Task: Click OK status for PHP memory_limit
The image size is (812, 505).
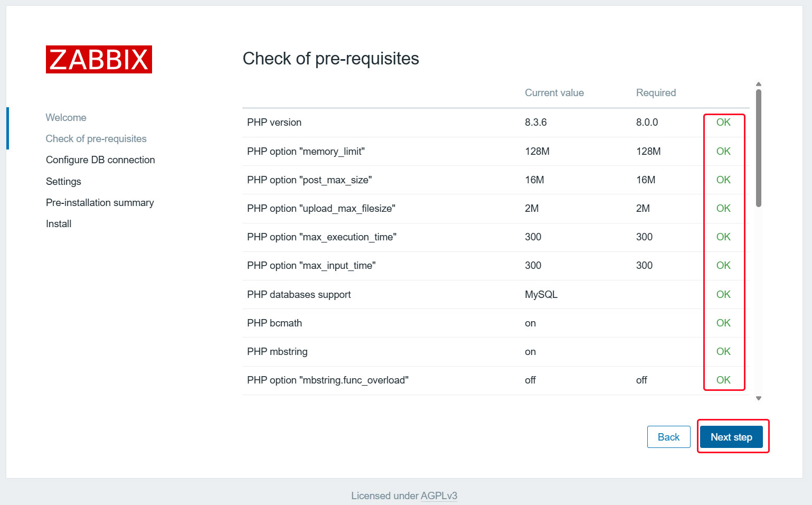Action: (x=723, y=151)
